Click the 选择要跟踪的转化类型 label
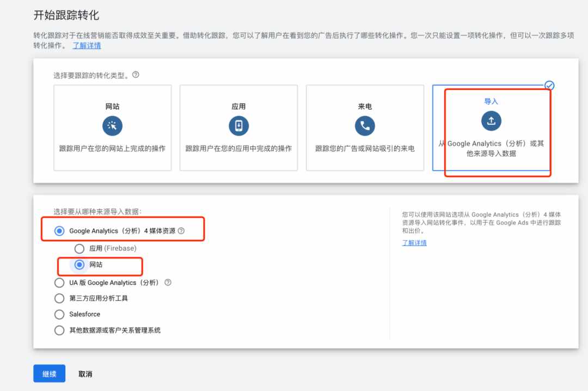588x391 pixels. click(91, 76)
